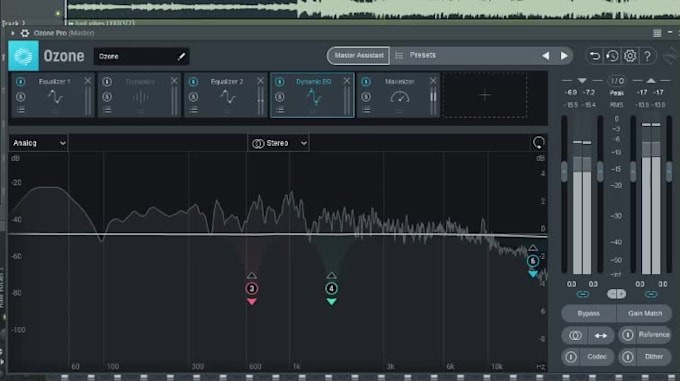Open the Reference panel
680x381 pixels.
click(x=654, y=335)
